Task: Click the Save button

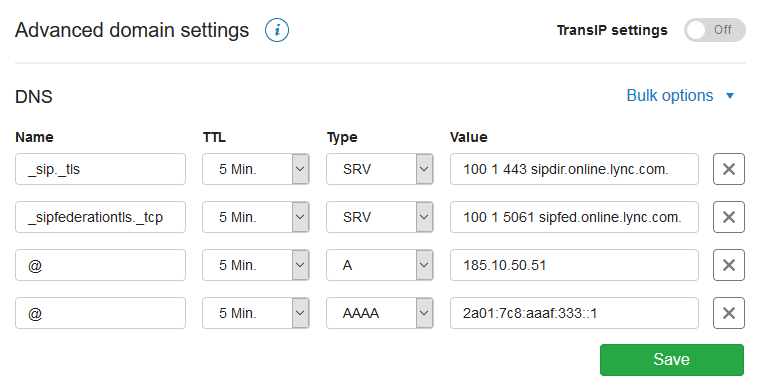Action: tap(672, 359)
